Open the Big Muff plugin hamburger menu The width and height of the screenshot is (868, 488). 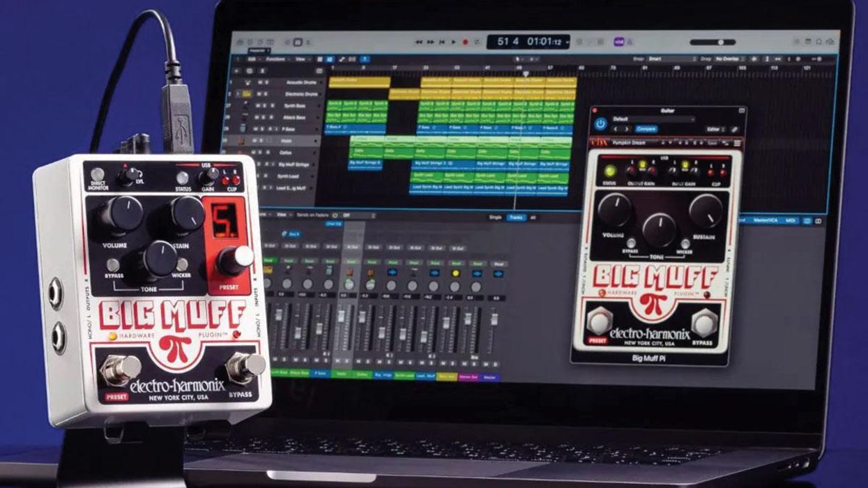coord(737,143)
